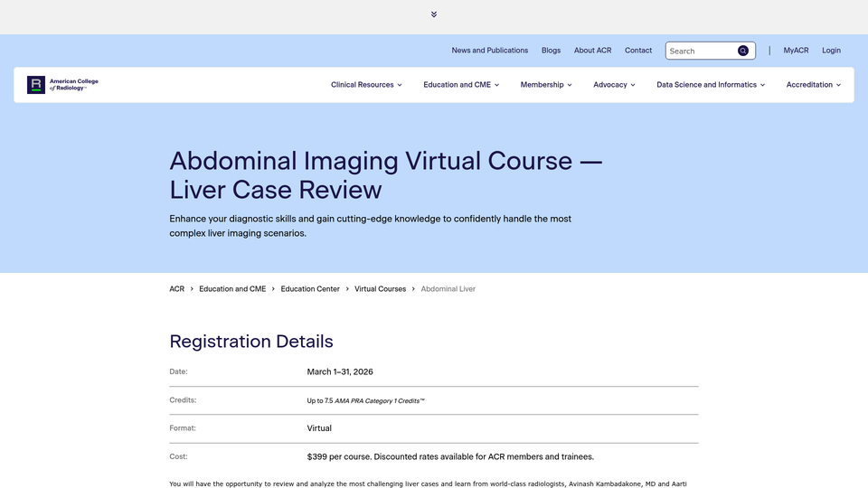Go to the ACR breadcrumb link
The image size is (868, 488).
point(176,289)
